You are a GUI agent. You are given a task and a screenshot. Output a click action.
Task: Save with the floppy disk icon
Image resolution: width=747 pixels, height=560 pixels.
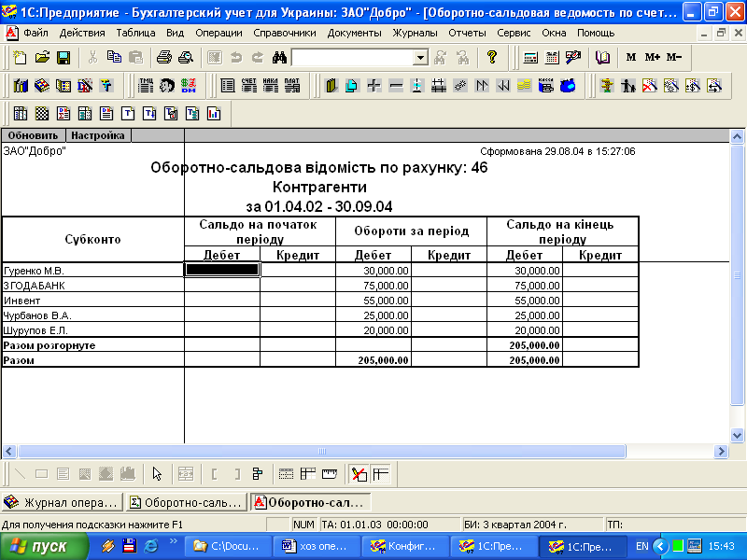pyautogui.click(x=63, y=58)
